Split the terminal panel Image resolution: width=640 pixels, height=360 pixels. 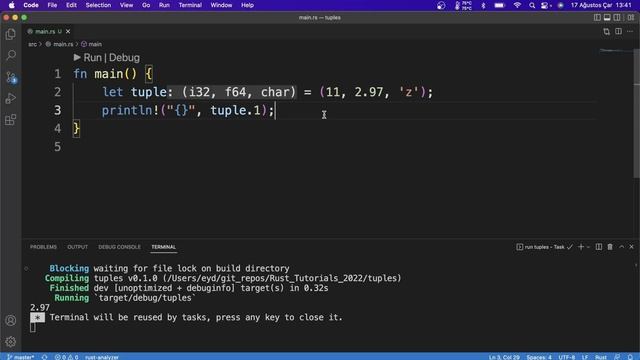click(x=599, y=247)
